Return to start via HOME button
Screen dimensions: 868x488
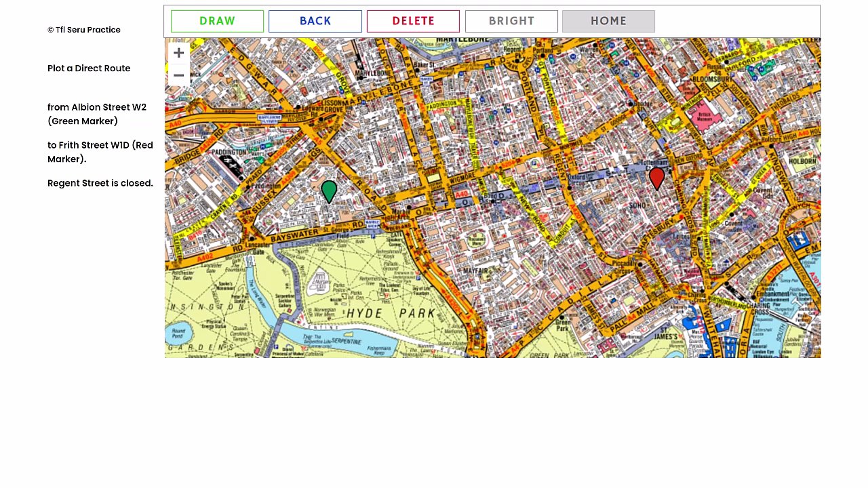coord(608,21)
